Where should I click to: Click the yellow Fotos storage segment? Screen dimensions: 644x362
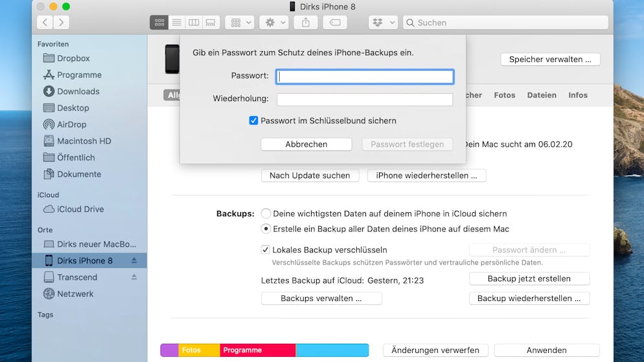coord(199,350)
